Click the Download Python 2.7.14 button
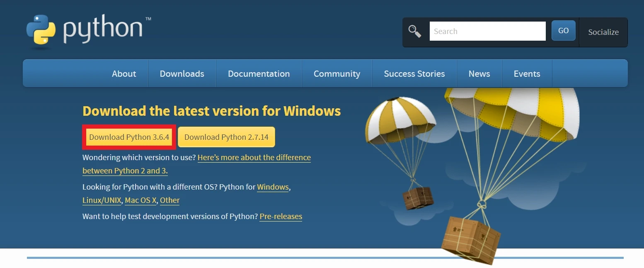The width and height of the screenshot is (644, 268). [226, 137]
